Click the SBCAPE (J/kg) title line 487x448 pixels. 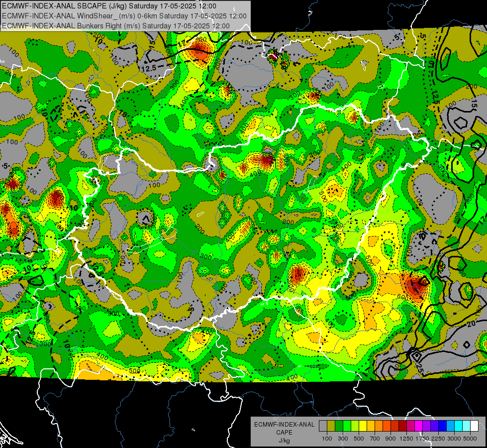(x=109, y=6)
